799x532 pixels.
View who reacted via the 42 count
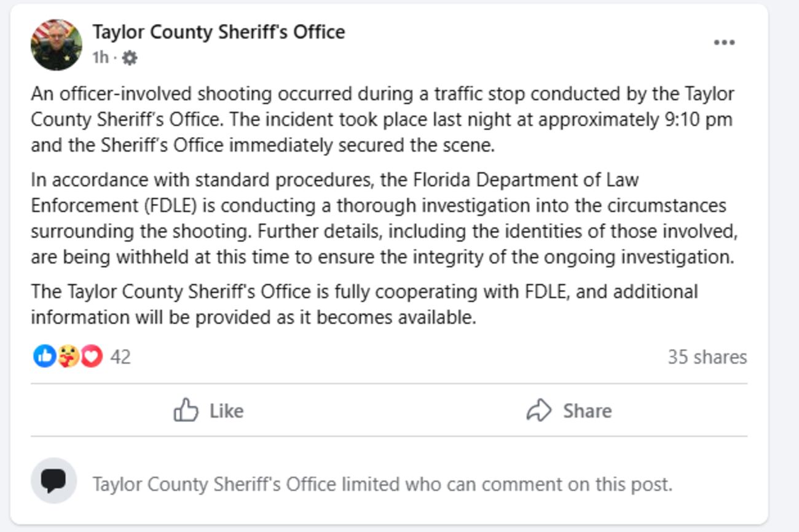coord(120,357)
